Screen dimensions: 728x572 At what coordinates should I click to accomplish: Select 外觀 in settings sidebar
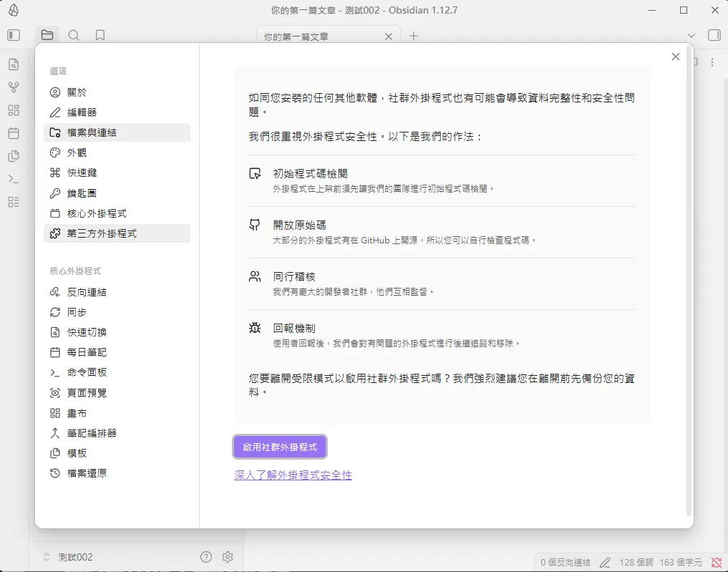[77, 152]
